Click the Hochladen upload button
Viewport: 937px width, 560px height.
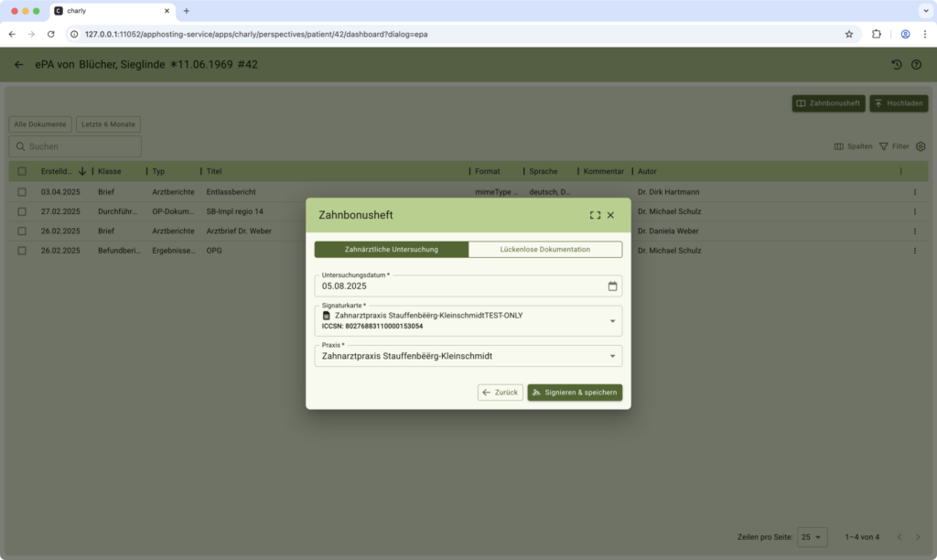[899, 103]
